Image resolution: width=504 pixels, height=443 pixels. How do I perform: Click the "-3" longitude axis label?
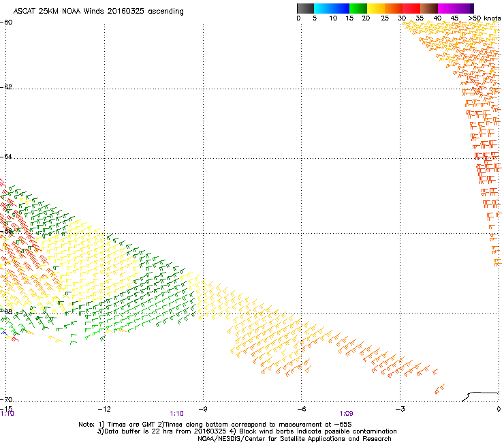pos(400,409)
